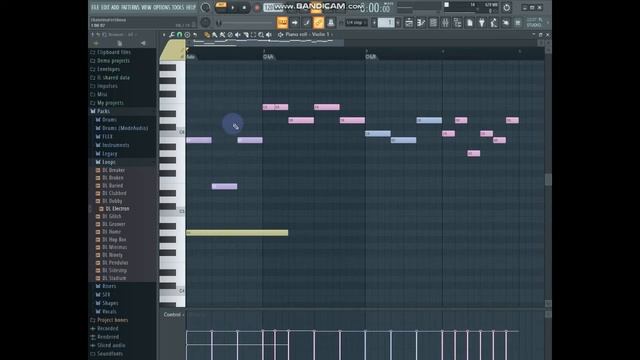This screenshot has height=360, width=640.
Task: Click the master volume knob
Action: 205,7
